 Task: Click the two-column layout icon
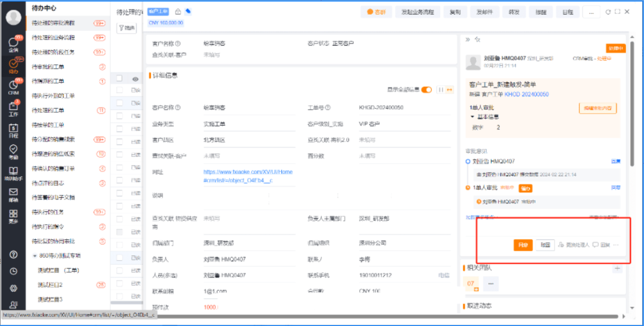click(440, 89)
